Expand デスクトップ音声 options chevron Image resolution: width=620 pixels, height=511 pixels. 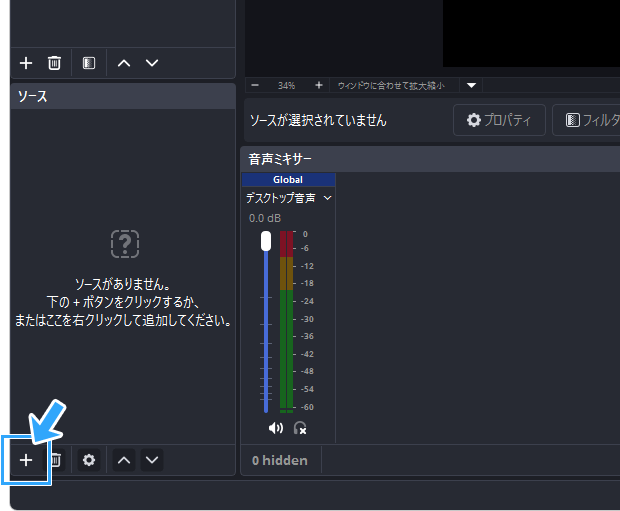click(x=327, y=198)
